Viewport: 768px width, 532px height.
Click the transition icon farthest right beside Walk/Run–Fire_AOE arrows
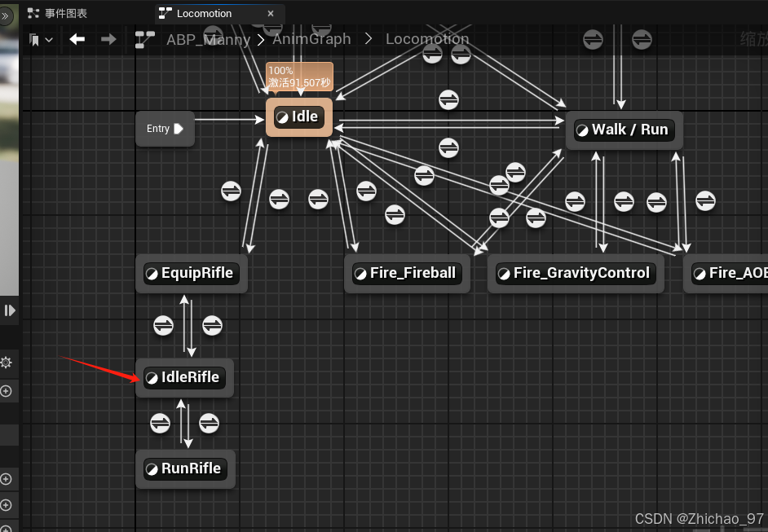click(x=706, y=200)
